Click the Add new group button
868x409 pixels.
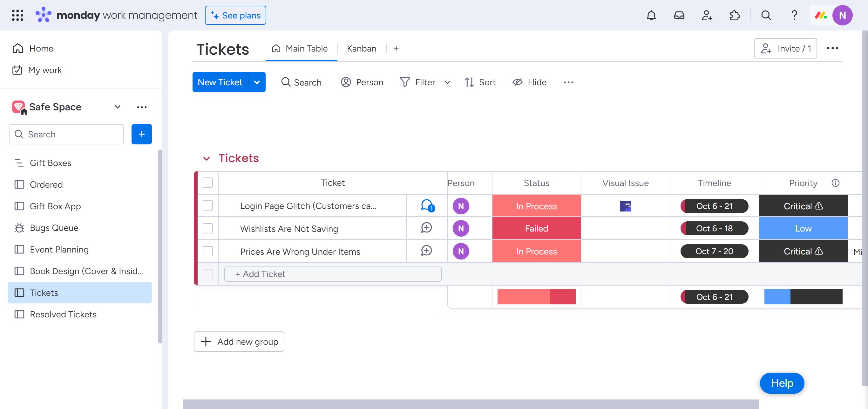(x=239, y=341)
